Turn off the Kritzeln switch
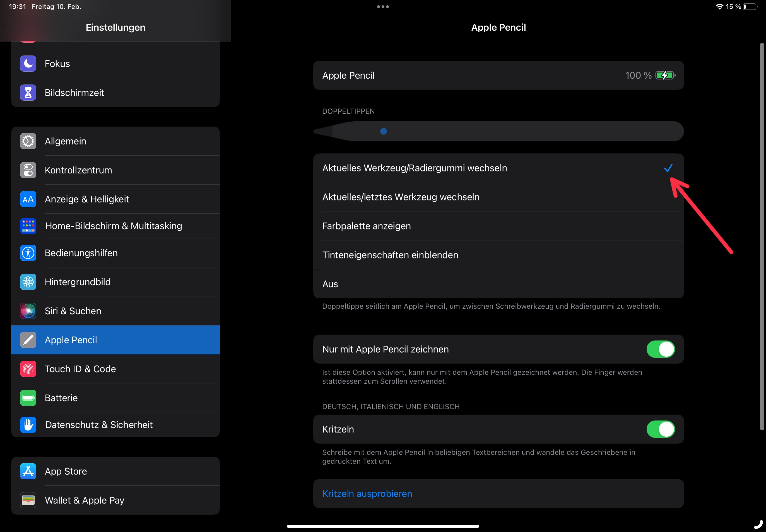Screen dimensions: 766x532 coord(660,429)
